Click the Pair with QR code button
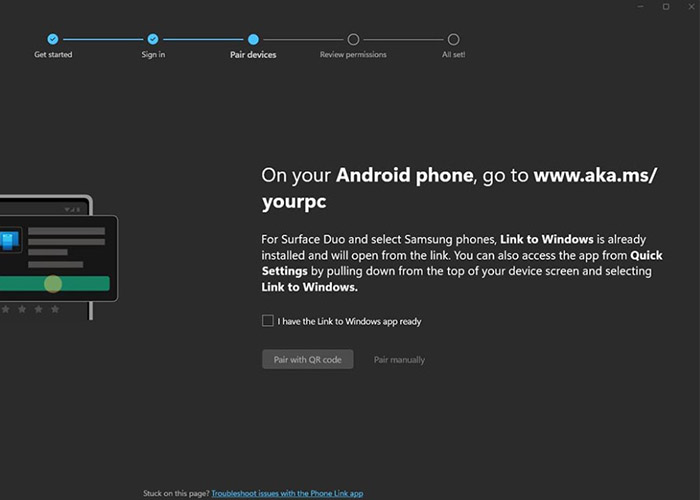The height and width of the screenshot is (500, 700). [308, 359]
